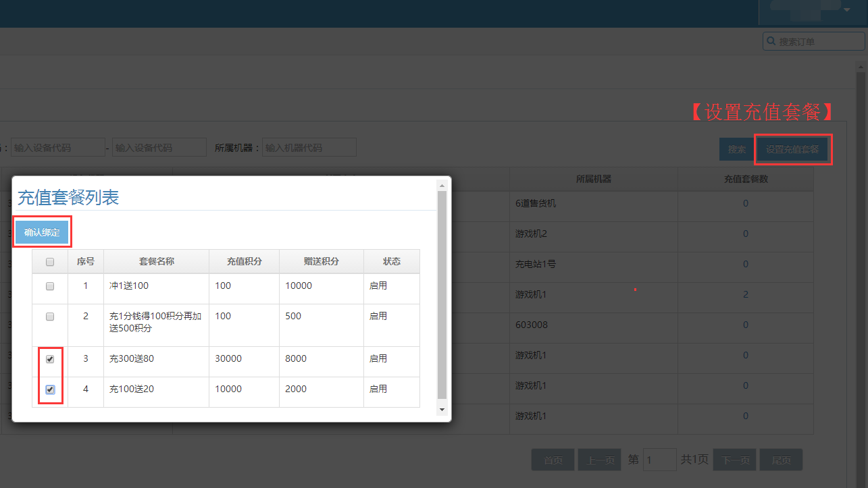Click the 充电站1号 machine row
Viewport: 868px width, 488px height.
point(536,264)
